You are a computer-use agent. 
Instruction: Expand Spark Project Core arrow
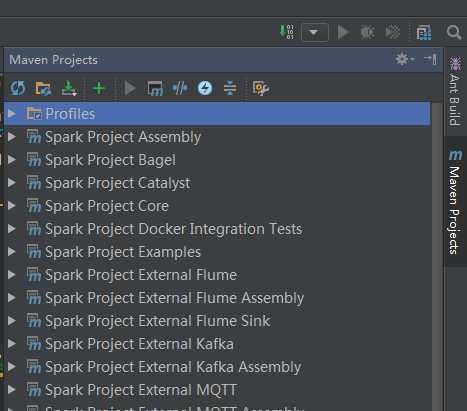(12, 206)
